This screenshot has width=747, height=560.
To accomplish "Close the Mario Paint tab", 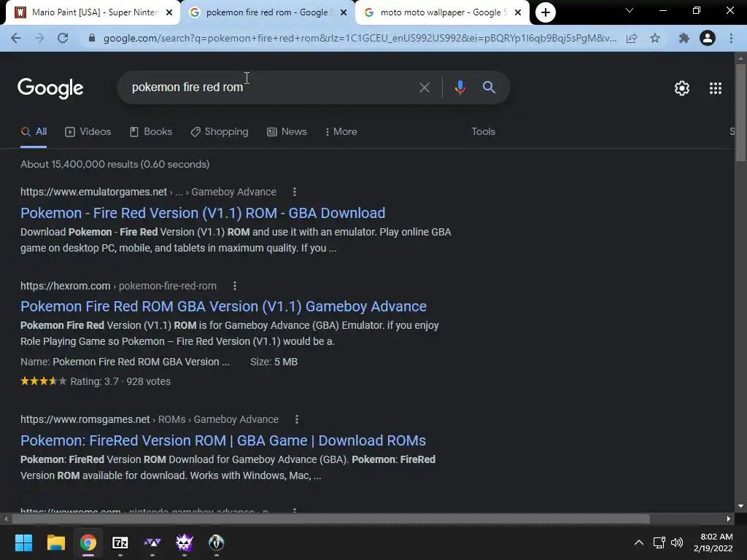I will click(169, 13).
